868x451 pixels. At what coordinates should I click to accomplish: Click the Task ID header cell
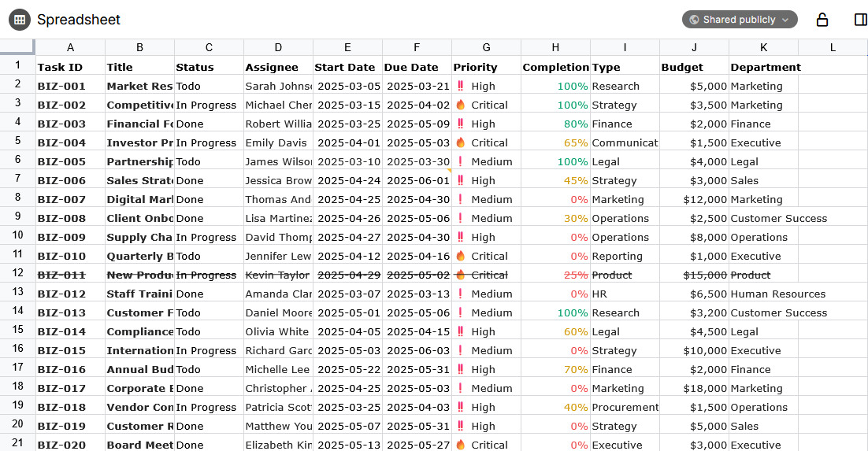coord(70,67)
